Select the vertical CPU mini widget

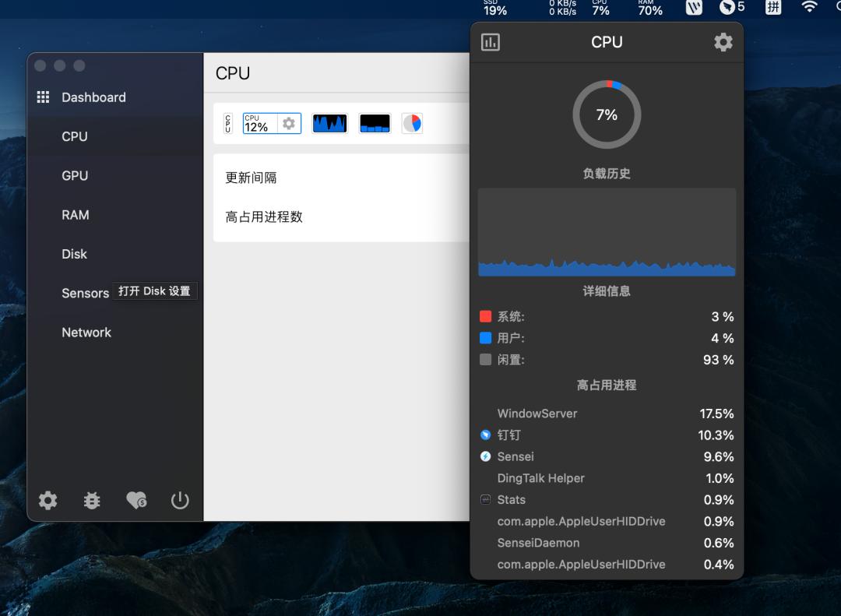click(227, 122)
